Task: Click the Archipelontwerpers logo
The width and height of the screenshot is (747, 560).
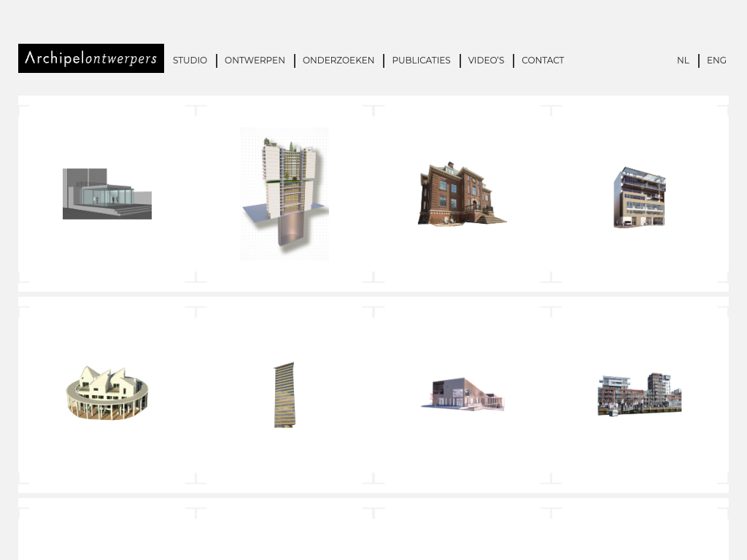Action: 91,58
